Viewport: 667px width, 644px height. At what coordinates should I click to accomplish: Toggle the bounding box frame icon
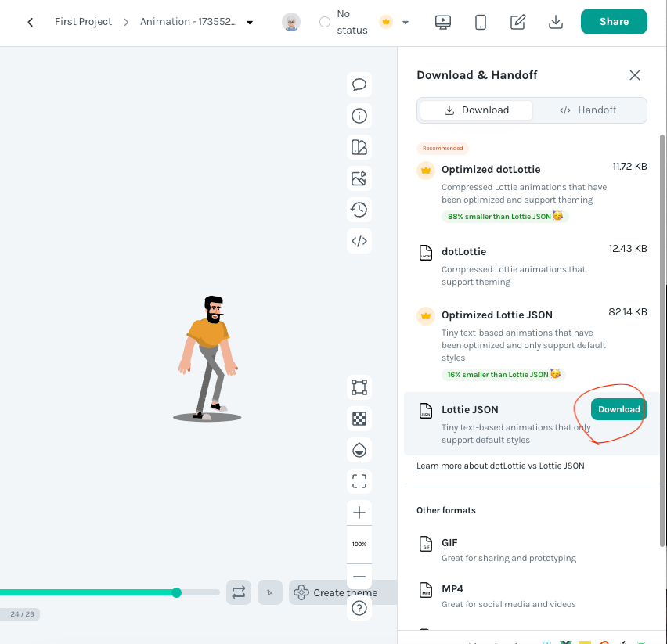[x=359, y=387]
